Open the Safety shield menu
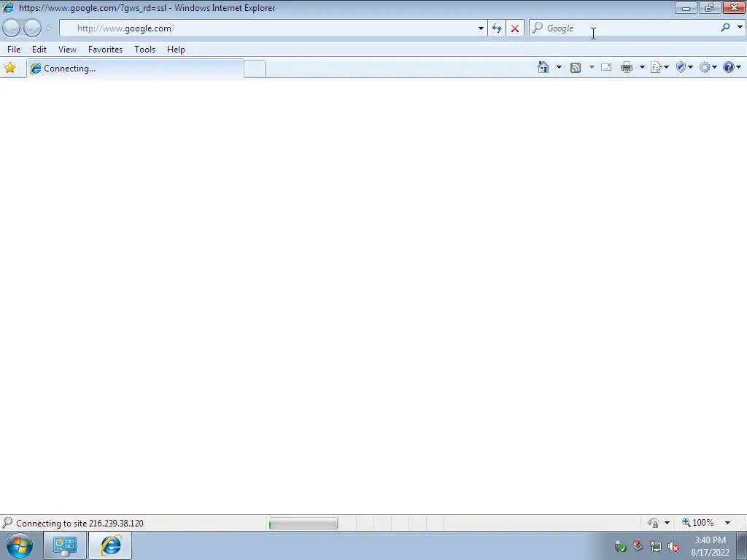Image resolution: width=747 pixels, height=560 pixels. point(684,68)
